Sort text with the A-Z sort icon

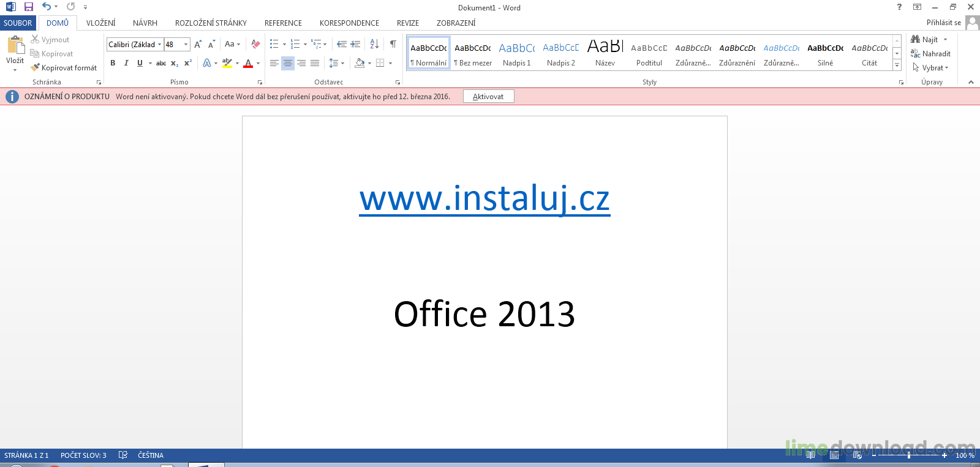pyautogui.click(x=374, y=44)
